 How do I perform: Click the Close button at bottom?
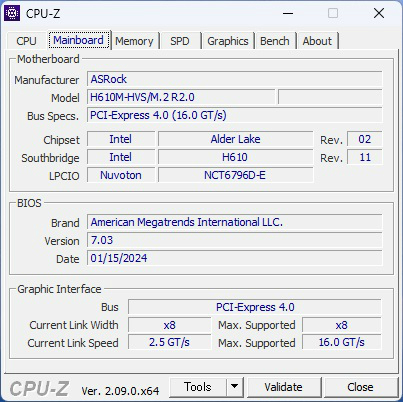pyautogui.click(x=360, y=387)
